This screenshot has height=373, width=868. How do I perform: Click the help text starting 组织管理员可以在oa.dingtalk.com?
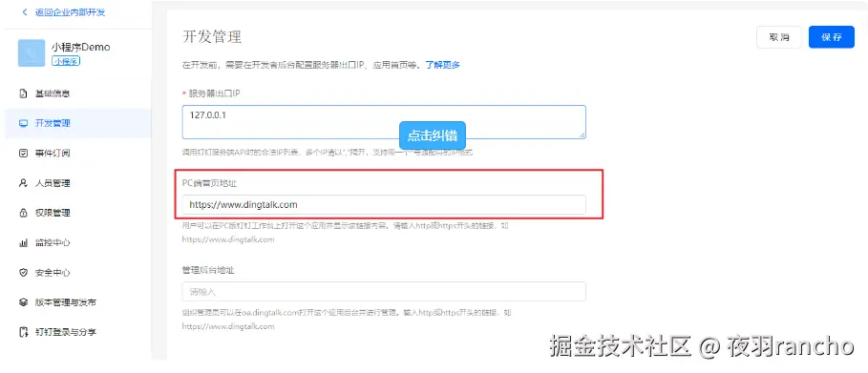click(347, 320)
